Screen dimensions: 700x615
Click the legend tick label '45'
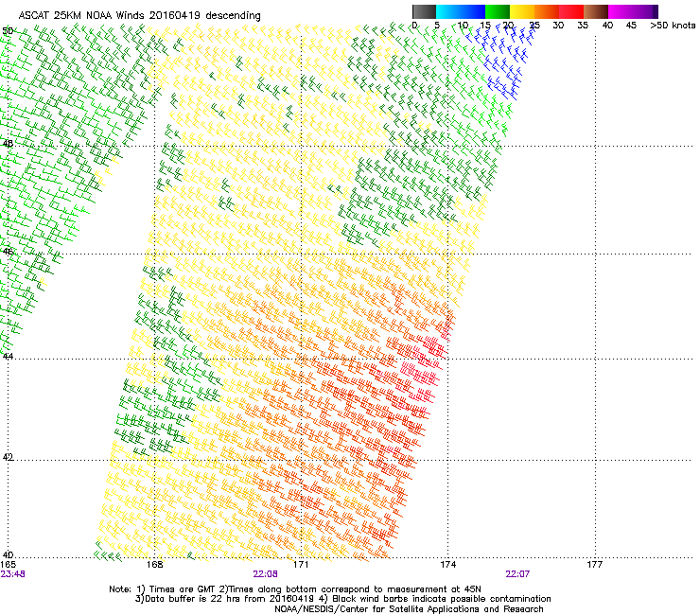tap(631, 26)
